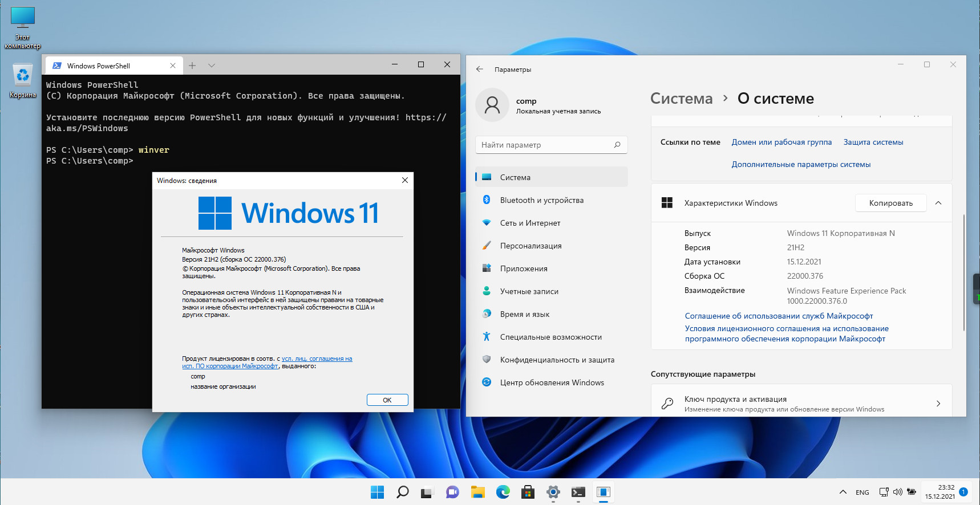Open Task View on taskbar
Image resolution: width=980 pixels, height=505 pixels.
(x=427, y=492)
